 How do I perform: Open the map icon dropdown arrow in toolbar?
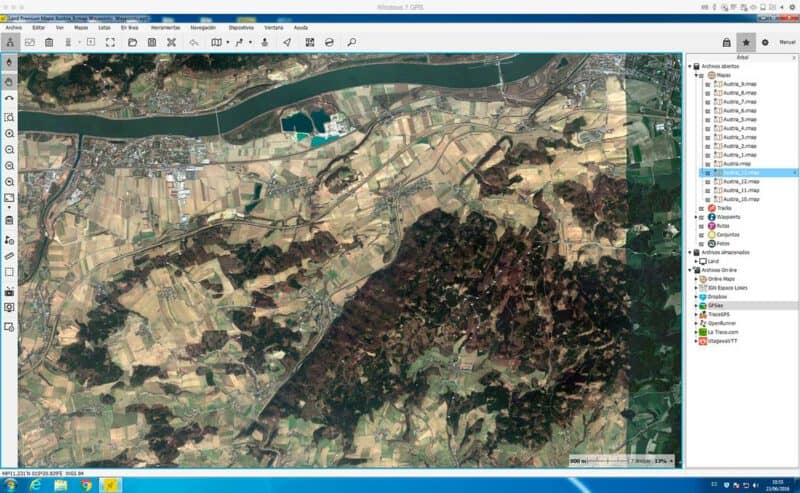pyautogui.click(x=228, y=42)
